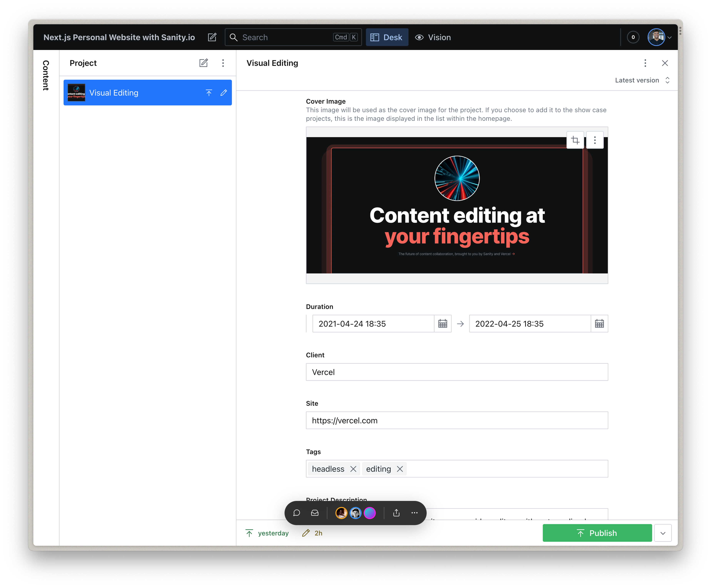This screenshot has height=588, width=711.
Task: Open the cover image options menu
Action: (x=595, y=140)
